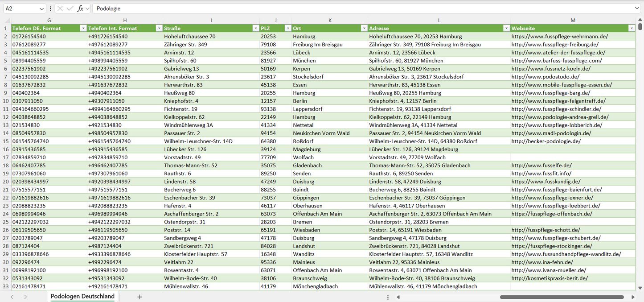Click the fusspflege-wehrmann.de website cell
Viewport: 644px width, 302px height.
(559, 37)
